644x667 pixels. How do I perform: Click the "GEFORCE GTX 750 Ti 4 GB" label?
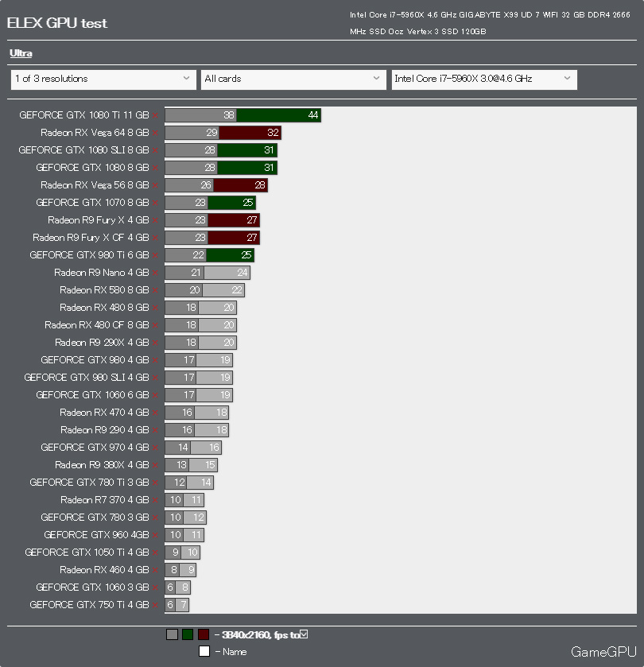pos(89,604)
